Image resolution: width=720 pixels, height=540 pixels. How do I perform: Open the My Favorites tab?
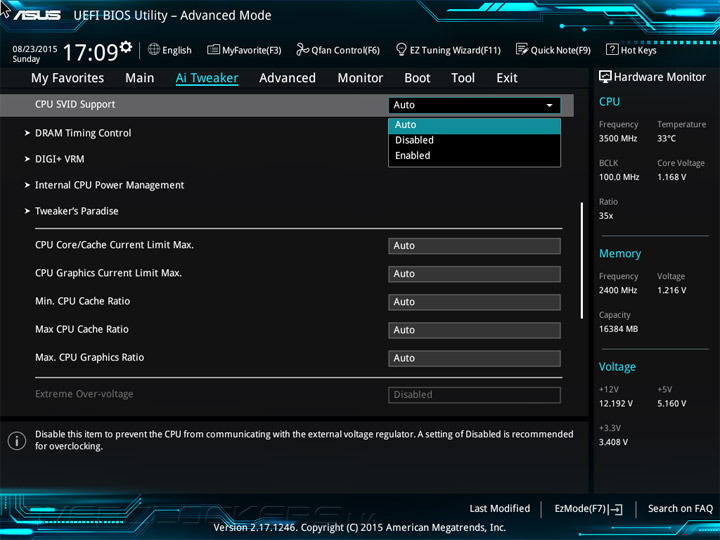(x=68, y=78)
